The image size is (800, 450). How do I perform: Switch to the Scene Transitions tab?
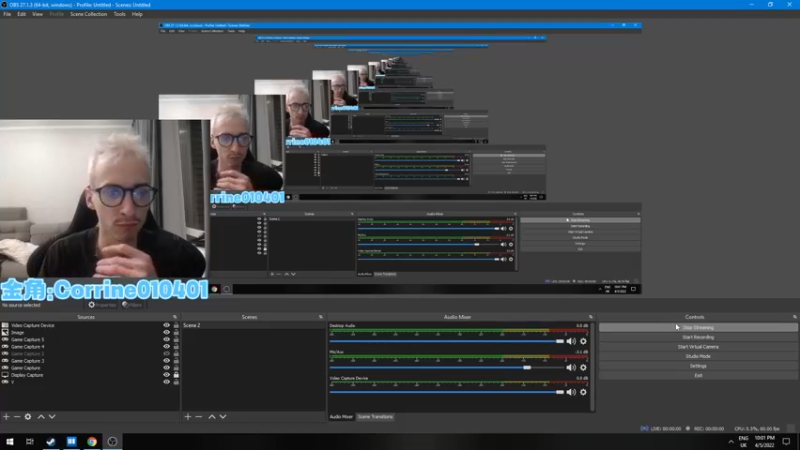coord(375,417)
